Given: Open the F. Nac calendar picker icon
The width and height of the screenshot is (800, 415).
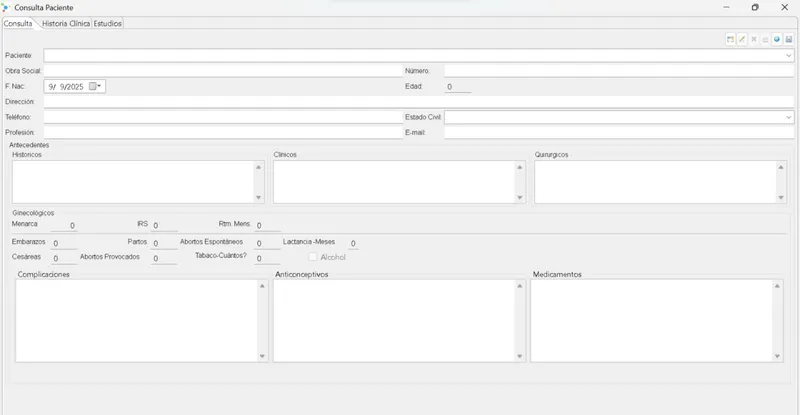Looking at the screenshot, I should pos(95,86).
